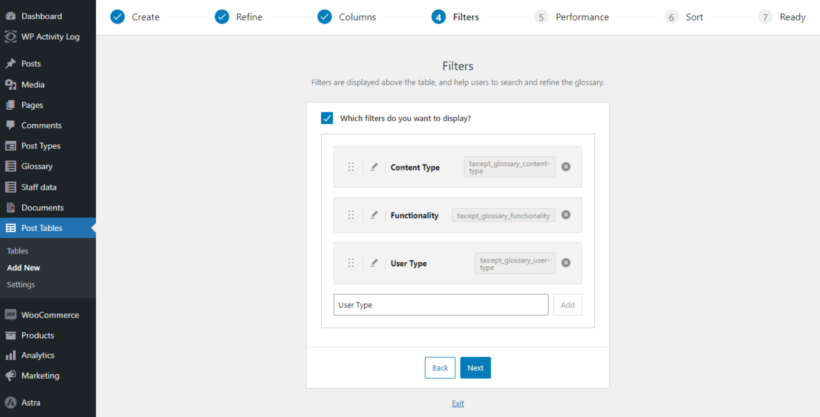The image size is (820, 417).
Task: Go to the Refine wizard step
Action: click(x=238, y=17)
